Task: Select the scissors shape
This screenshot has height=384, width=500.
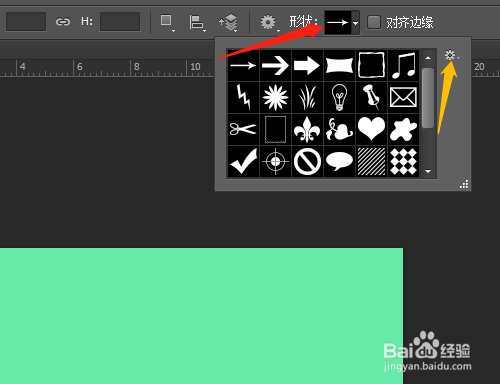Action: pos(243,129)
